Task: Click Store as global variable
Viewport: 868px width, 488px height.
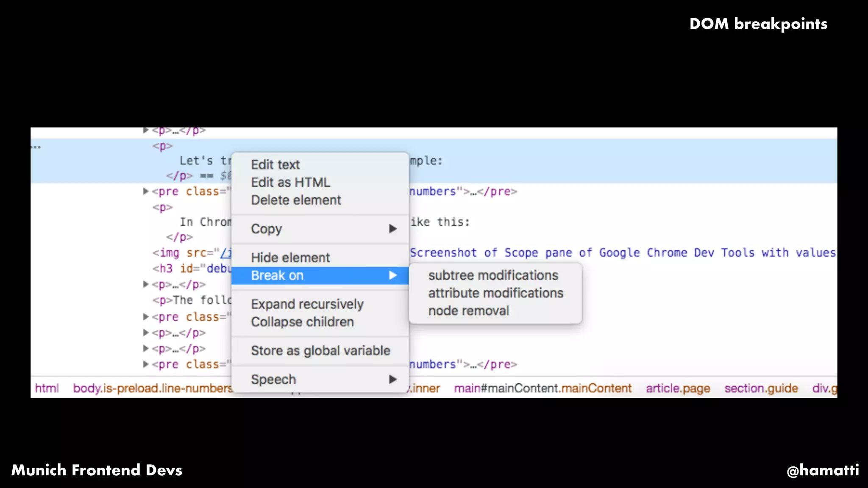Action: click(320, 351)
